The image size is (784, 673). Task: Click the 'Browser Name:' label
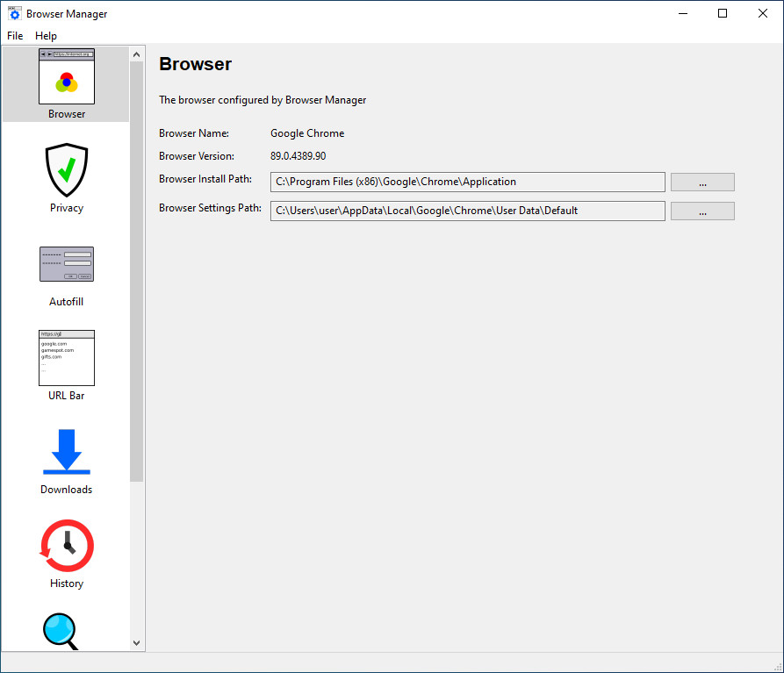click(x=194, y=133)
